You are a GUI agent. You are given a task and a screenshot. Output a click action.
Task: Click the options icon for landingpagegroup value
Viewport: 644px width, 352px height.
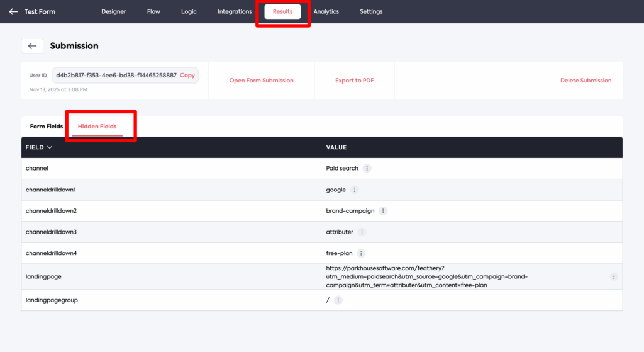(338, 300)
